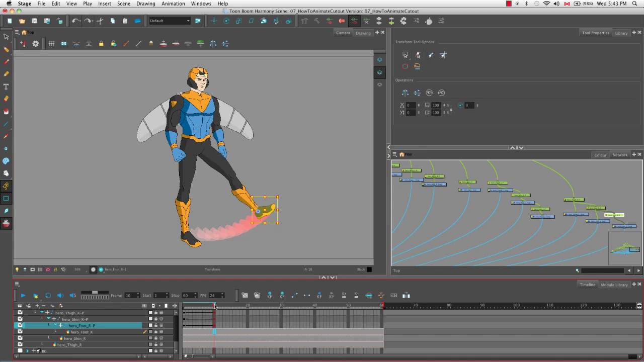
Task: Click the Flip Vertical icon under Operations
Action: (x=417, y=93)
